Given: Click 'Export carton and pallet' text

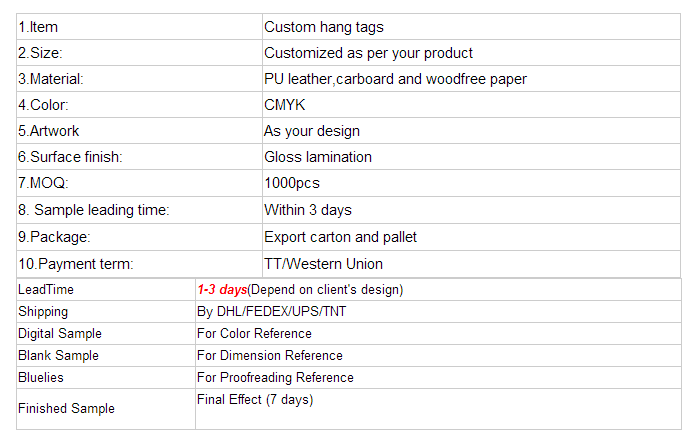Looking at the screenshot, I should pyautogui.click(x=340, y=237).
